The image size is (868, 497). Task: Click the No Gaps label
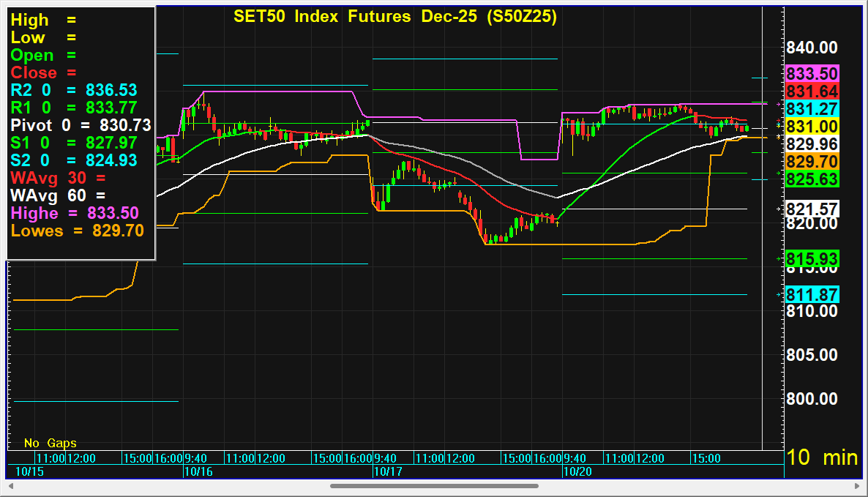click(50, 443)
